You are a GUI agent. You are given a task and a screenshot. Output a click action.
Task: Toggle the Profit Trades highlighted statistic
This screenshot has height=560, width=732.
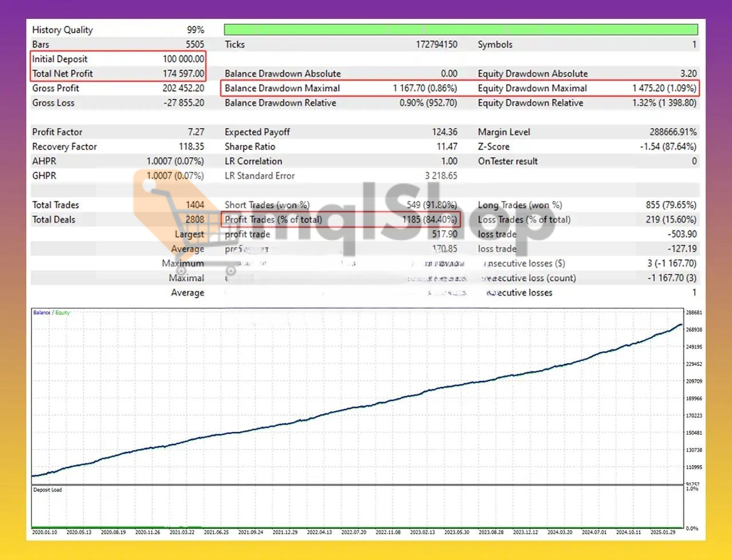pos(340,219)
